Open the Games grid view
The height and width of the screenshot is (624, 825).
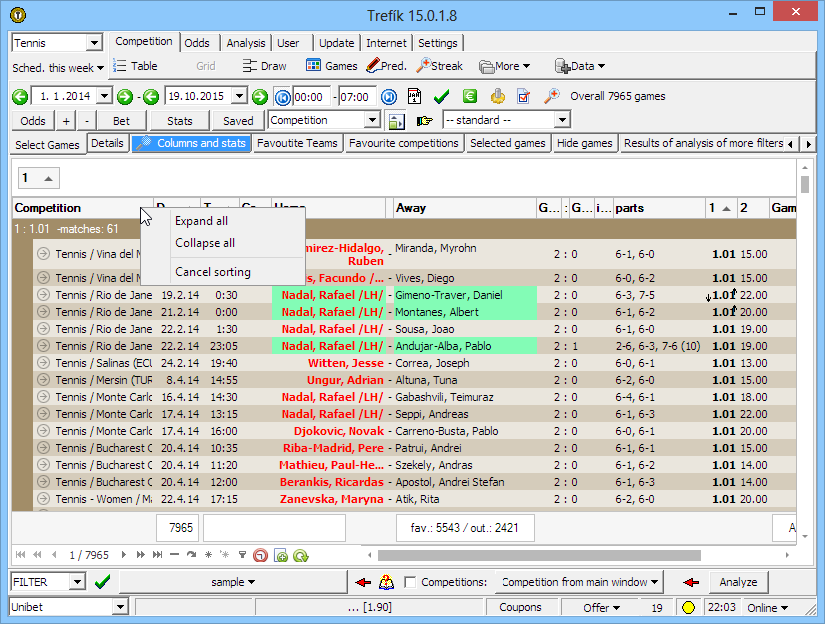[x=331, y=66]
